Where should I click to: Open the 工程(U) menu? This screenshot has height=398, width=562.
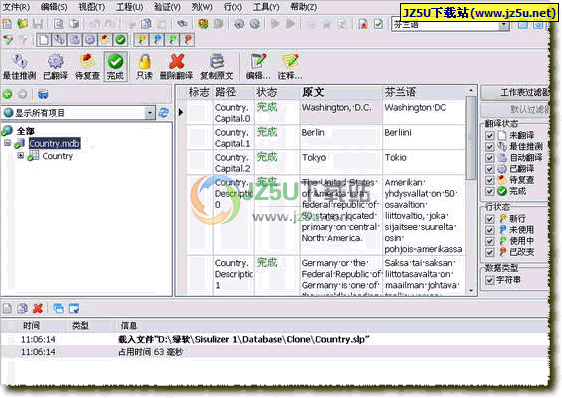[130, 7]
